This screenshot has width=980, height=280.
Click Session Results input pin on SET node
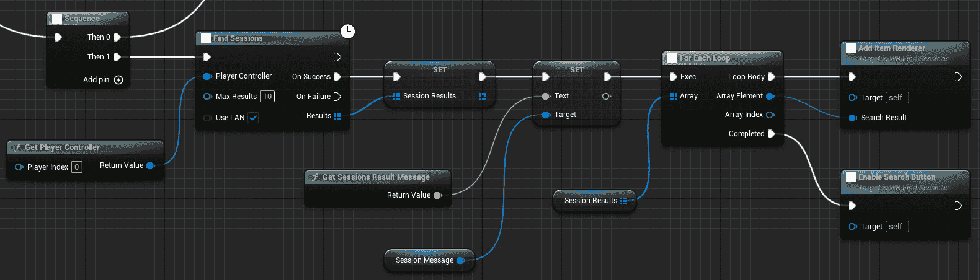(396, 96)
